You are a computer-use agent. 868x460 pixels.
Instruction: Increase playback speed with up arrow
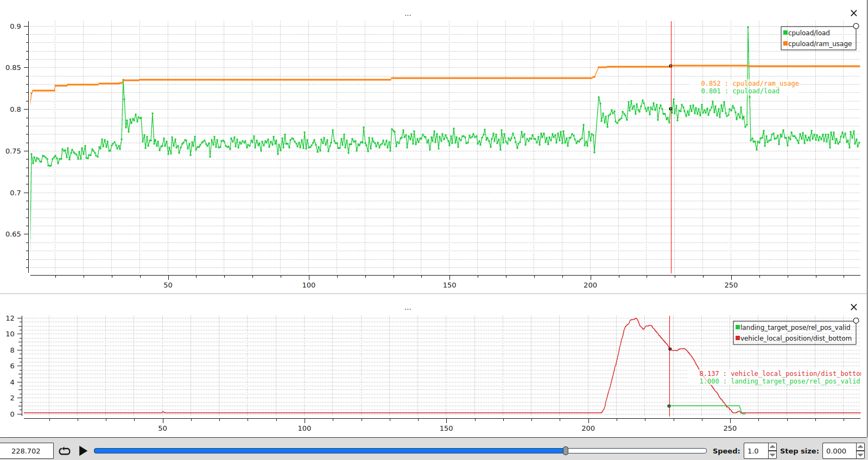click(772, 447)
